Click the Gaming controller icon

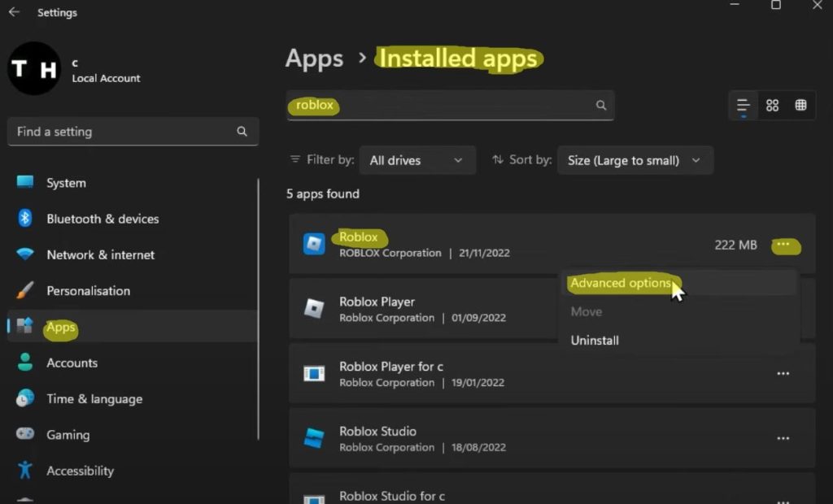click(25, 434)
